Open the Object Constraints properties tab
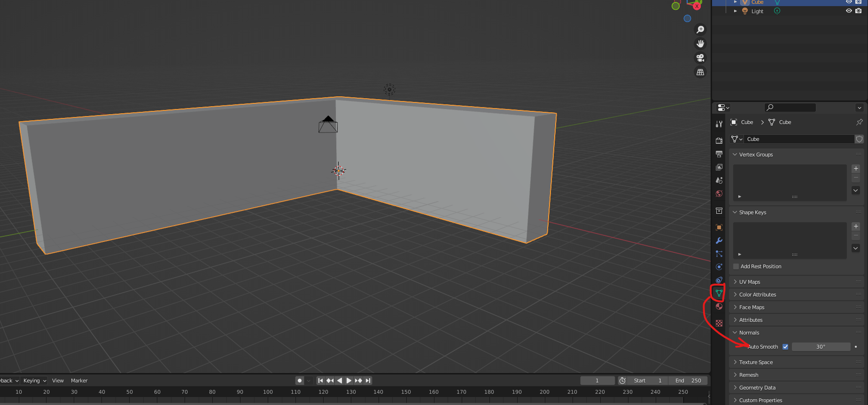The height and width of the screenshot is (405, 868). (x=719, y=280)
